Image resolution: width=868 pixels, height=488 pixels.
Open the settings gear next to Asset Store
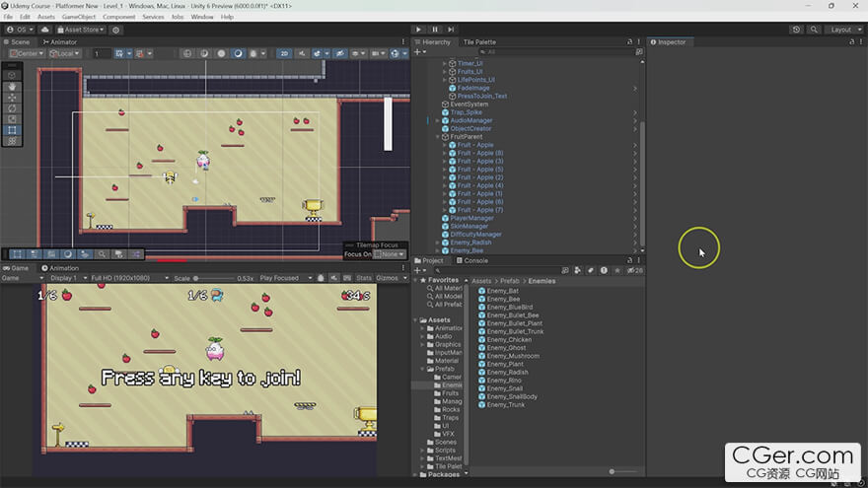coord(115,30)
